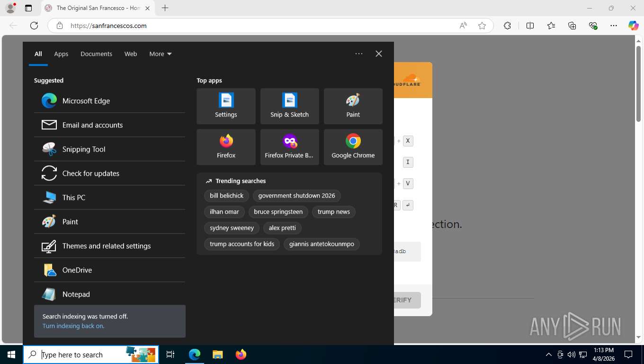Search trending giannis antetokounmpo
The image size is (644, 364).
(x=322, y=244)
